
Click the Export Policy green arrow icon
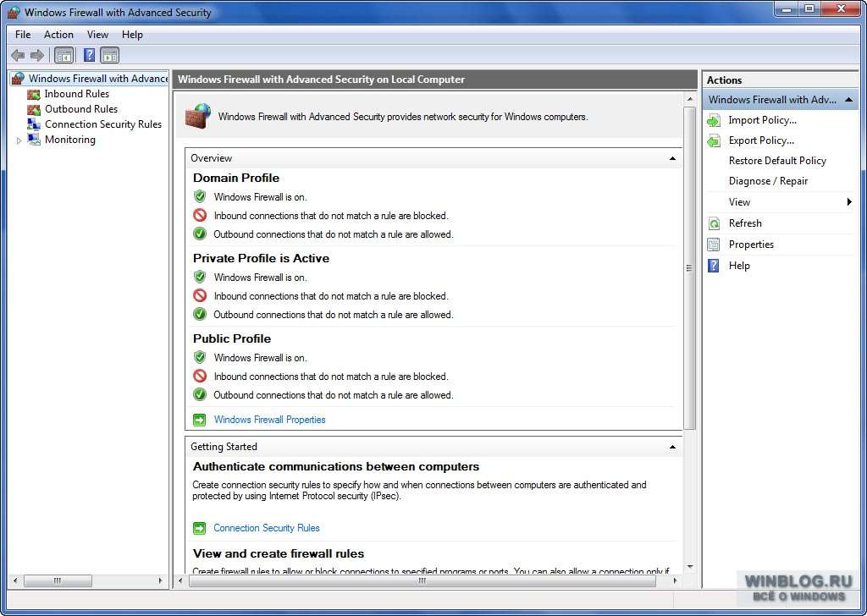tap(714, 140)
